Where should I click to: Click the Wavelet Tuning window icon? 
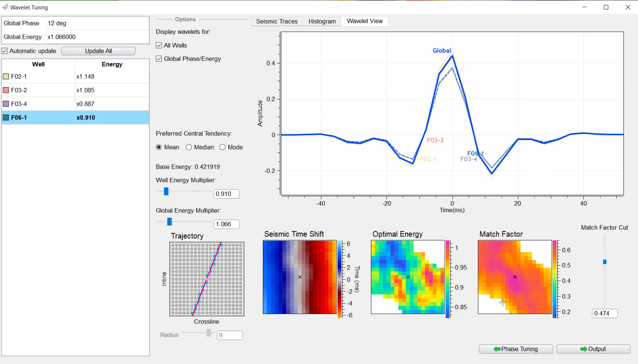(x=5, y=7)
